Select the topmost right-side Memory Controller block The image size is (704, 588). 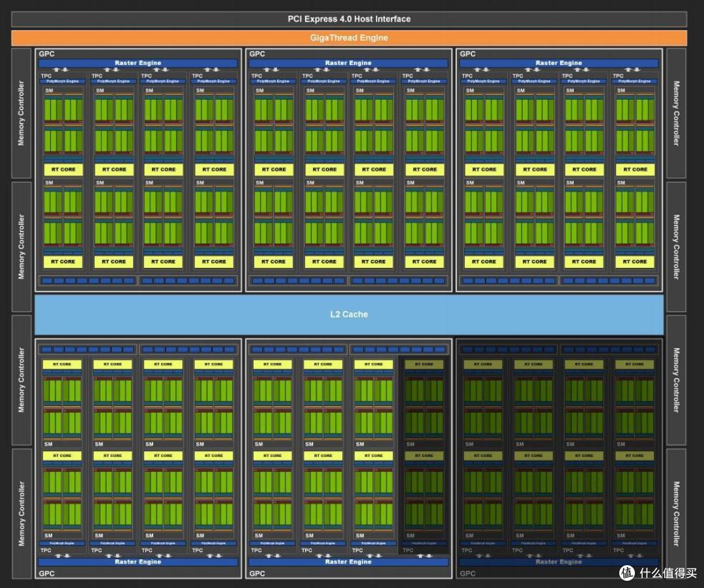click(676, 113)
